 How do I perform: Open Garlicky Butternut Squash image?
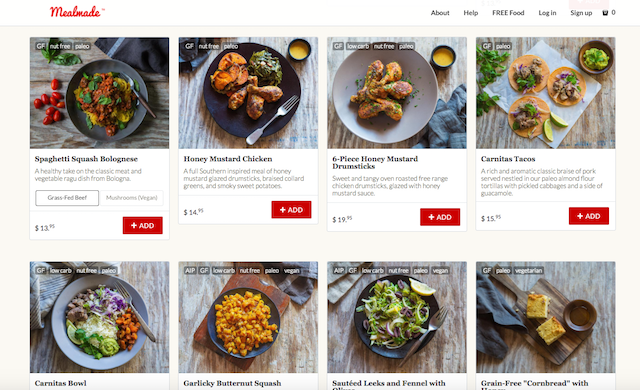tap(248, 317)
